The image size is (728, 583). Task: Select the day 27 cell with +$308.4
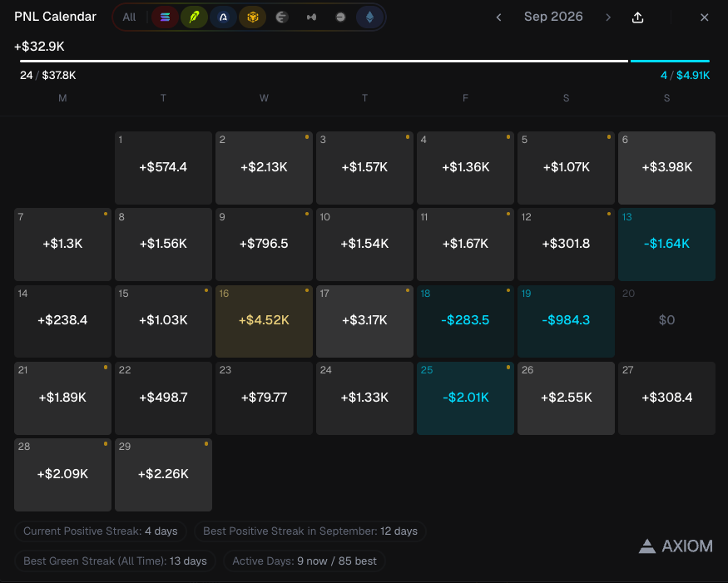pos(666,398)
